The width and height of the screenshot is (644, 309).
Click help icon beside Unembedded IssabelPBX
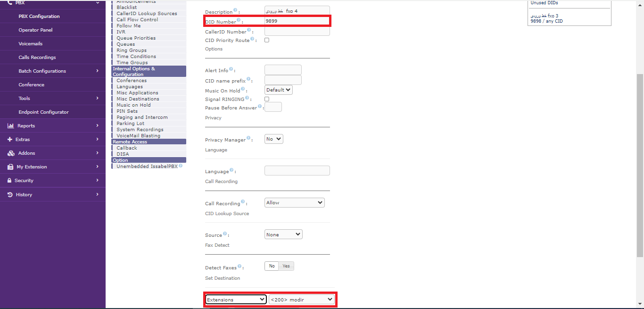[x=181, y=166]
